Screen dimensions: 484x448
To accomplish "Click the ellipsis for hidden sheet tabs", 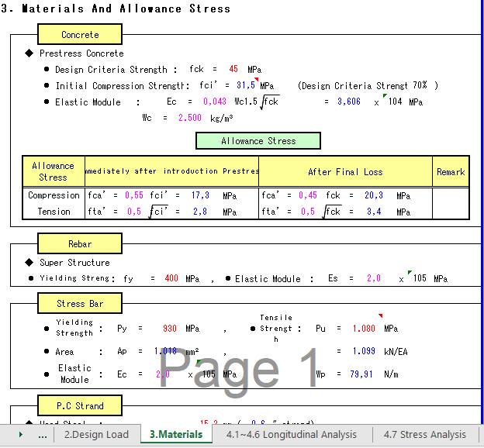I will 43,435.
